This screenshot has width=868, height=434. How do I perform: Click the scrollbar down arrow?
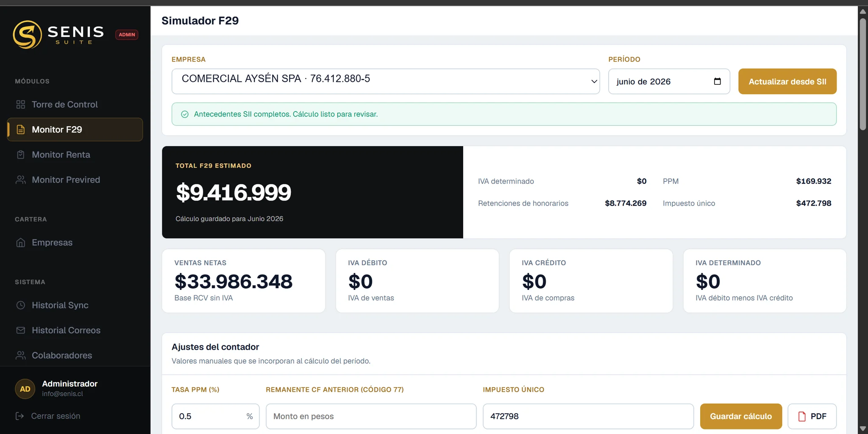point(863,428)
